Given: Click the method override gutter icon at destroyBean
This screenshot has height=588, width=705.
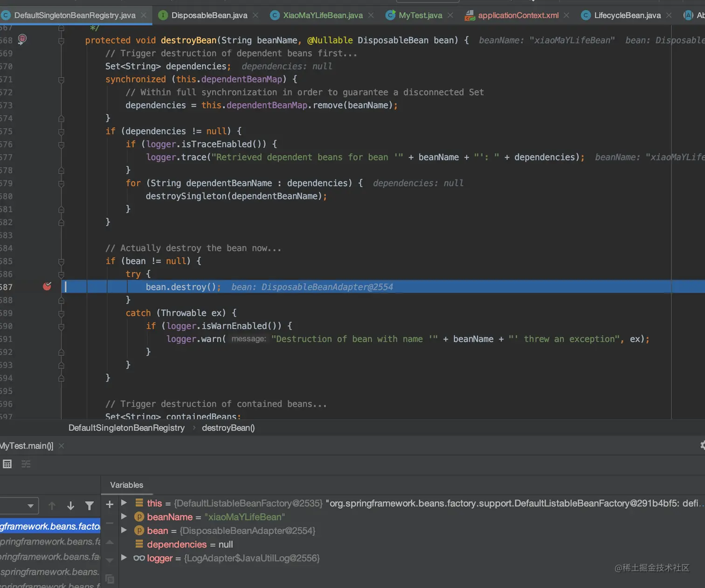Looking at the screenshot, I should click(x=22, y=39).
